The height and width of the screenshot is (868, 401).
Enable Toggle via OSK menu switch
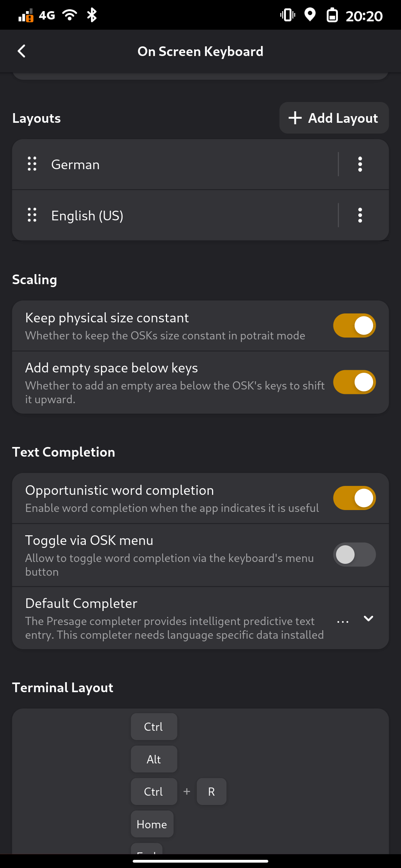354,555
